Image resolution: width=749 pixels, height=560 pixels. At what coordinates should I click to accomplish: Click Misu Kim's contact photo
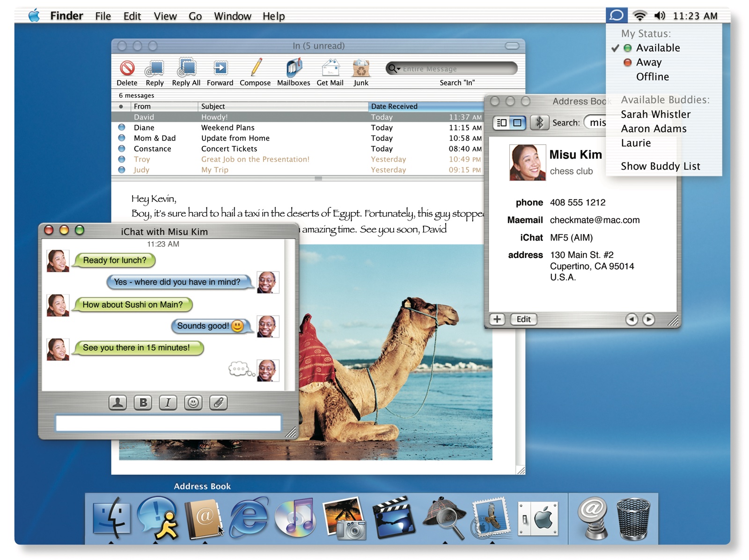coord(527,162)
